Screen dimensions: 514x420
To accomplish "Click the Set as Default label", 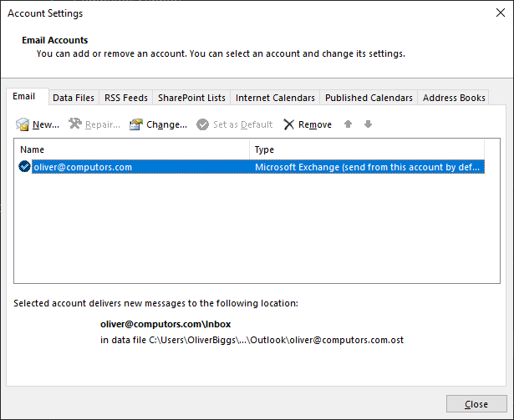I will (243, 124).
